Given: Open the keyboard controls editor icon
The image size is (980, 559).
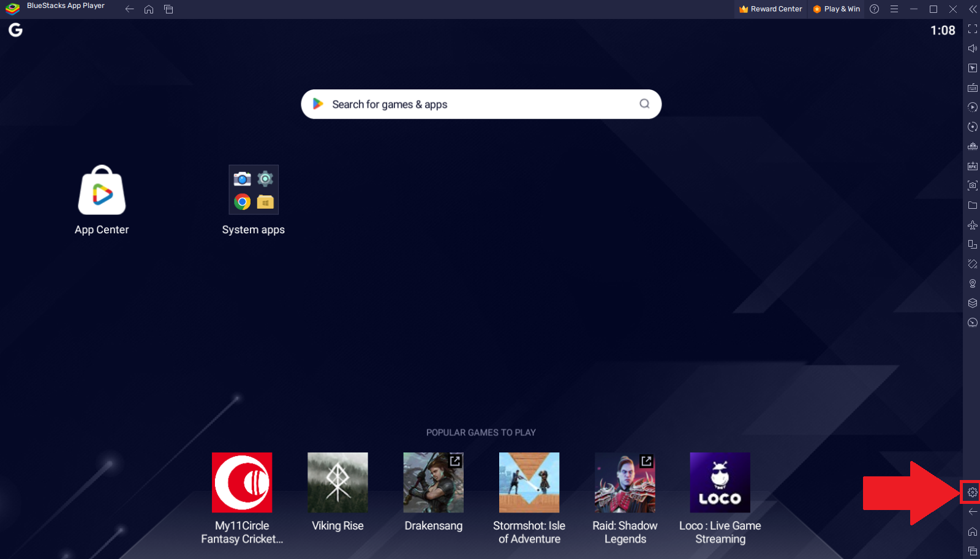Looking at the screenshot, I should 972,88.
